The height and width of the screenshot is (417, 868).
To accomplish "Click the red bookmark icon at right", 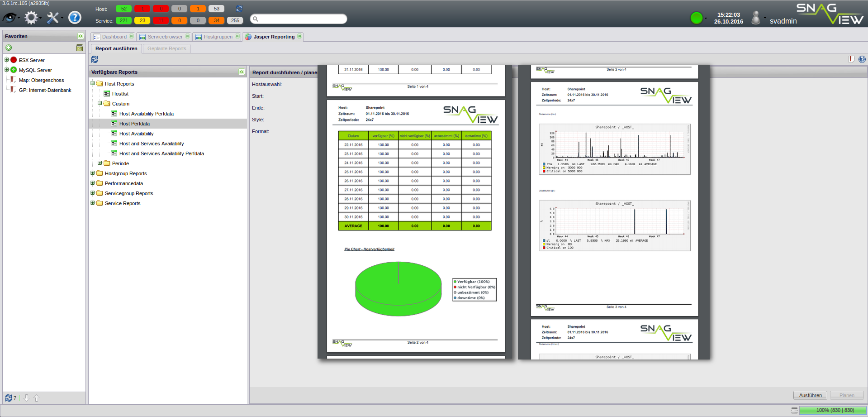I will pos(852,59).
